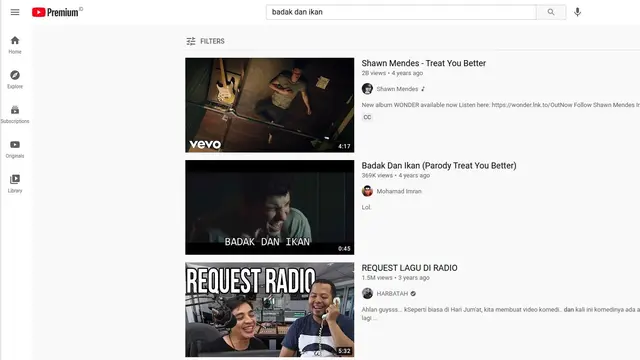
Task: Click the CC closed captions badge
Action: point(367,118)
